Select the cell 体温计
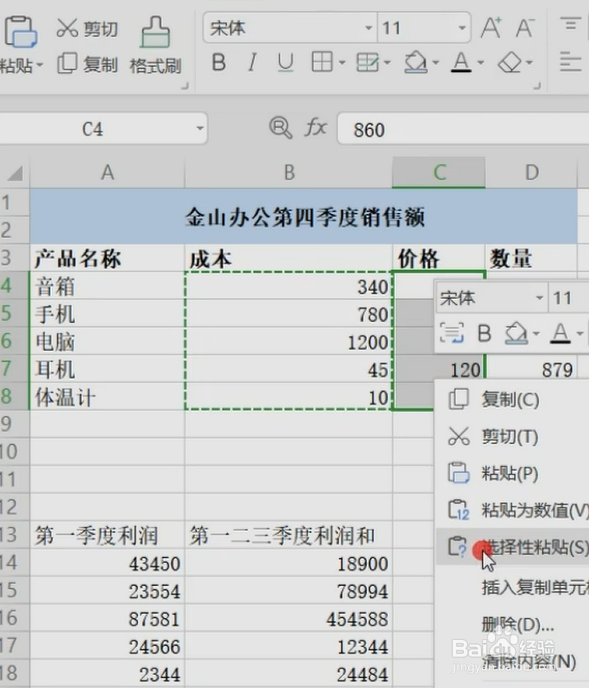This screenshot has height=688, width=589. tap(108, 397)
